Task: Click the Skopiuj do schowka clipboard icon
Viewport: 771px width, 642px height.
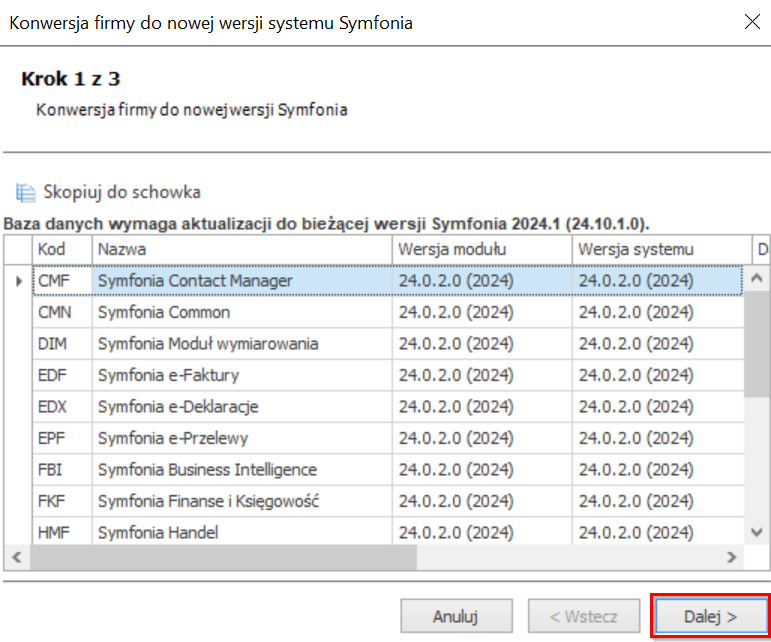Action: click(x=25, y=192)
